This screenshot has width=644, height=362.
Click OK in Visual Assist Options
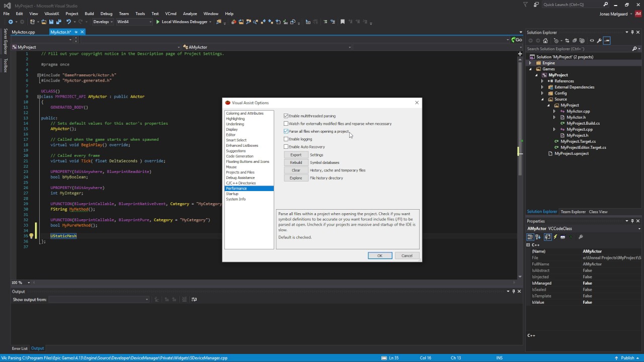pyautogui.click(x=380, y=256)
